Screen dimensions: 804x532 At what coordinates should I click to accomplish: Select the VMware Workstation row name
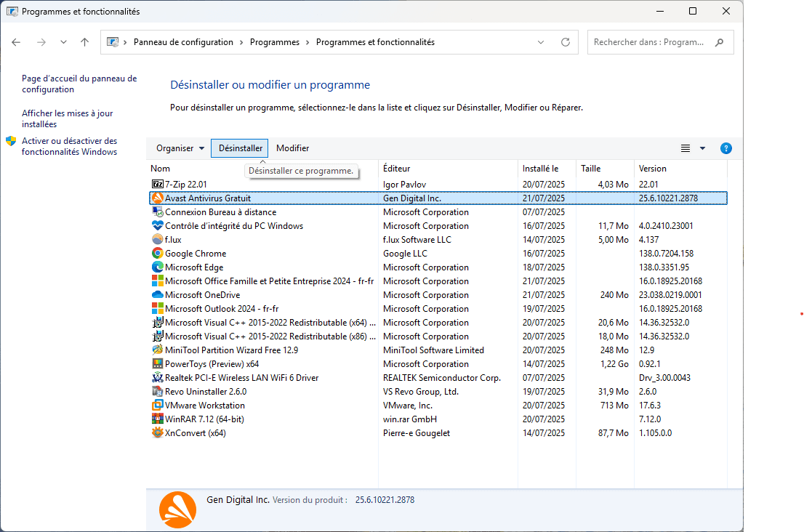(x=204, y=406)
